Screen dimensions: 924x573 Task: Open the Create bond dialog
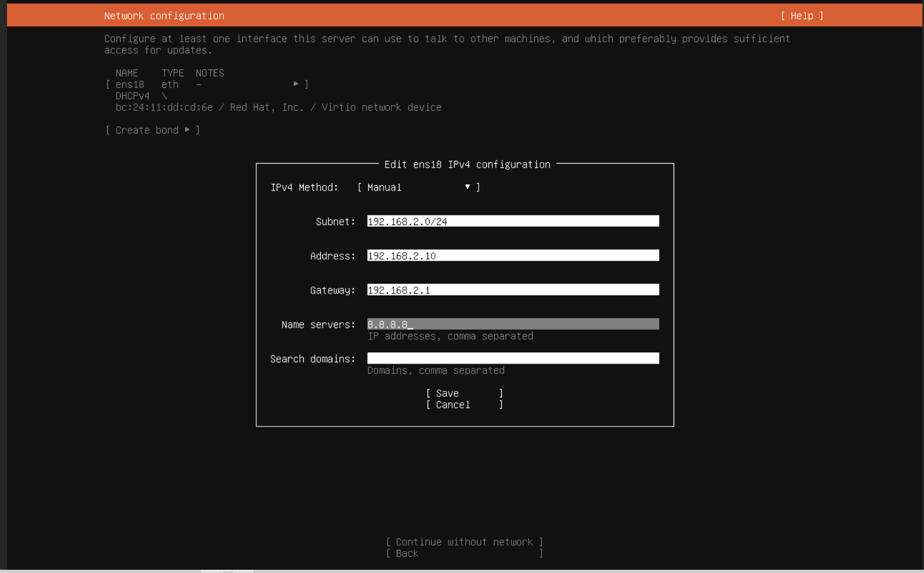tap(152, 130)
